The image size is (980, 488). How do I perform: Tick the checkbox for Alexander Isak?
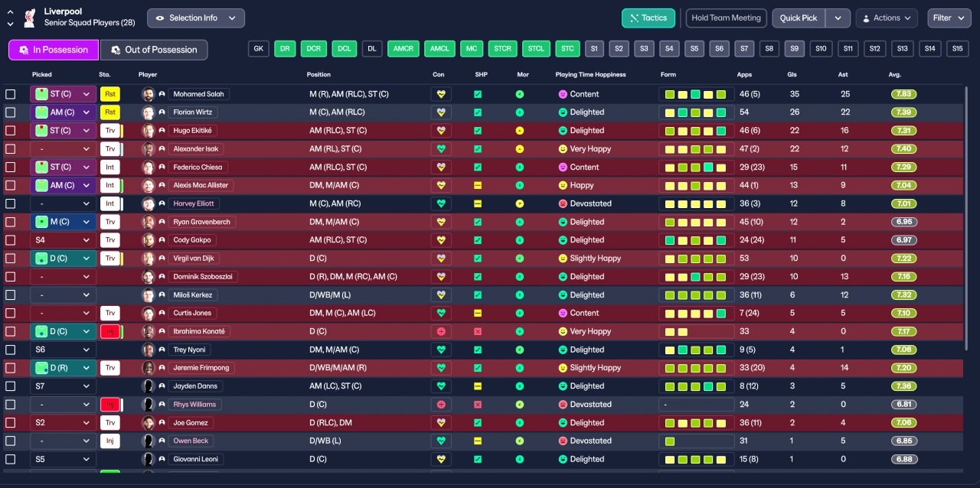coord(11,149)
